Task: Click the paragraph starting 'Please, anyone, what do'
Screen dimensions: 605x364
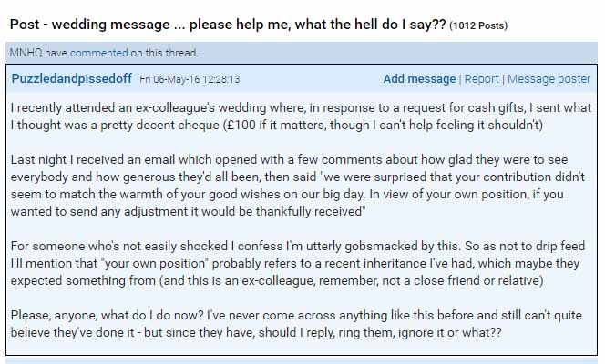Action: [296, 324]
